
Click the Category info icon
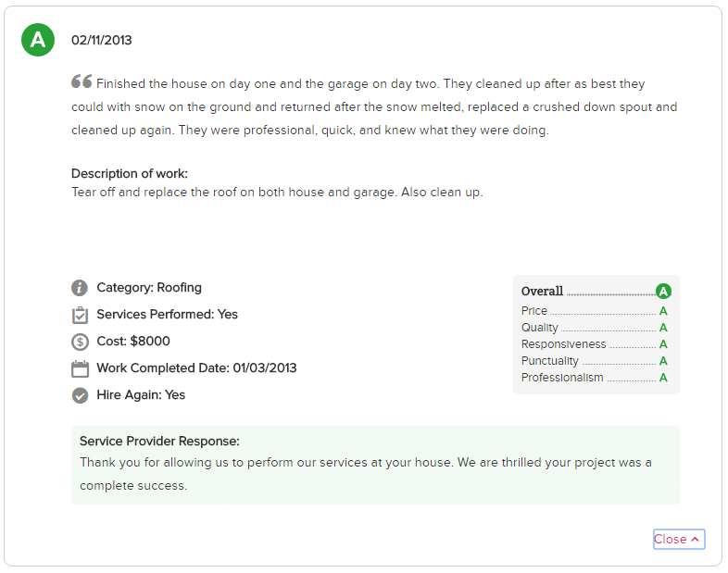80,288
